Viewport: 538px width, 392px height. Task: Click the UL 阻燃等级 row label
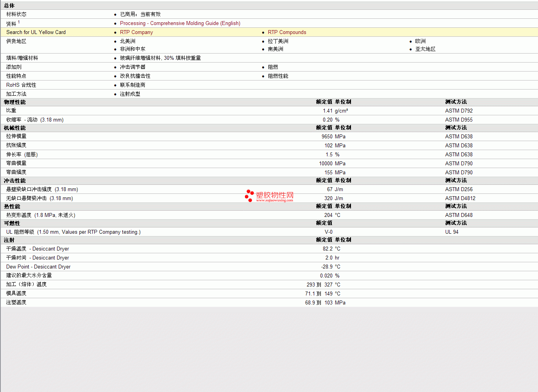(x=74, y=232)
